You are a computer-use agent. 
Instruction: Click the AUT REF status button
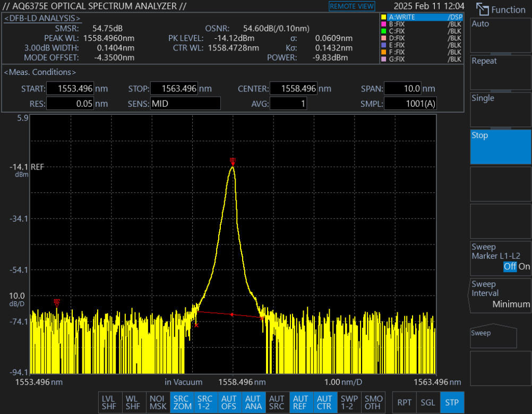[x=301, y=403]
